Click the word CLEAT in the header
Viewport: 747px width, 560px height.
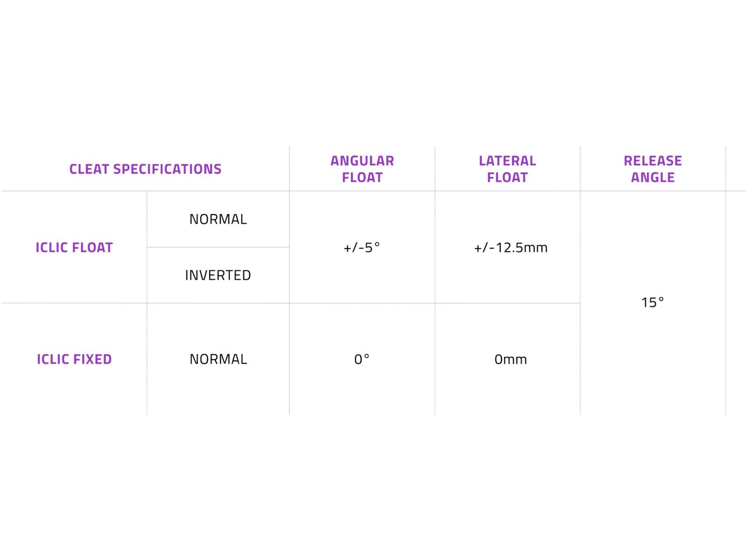pyautogui.click(x=90, y=169)
